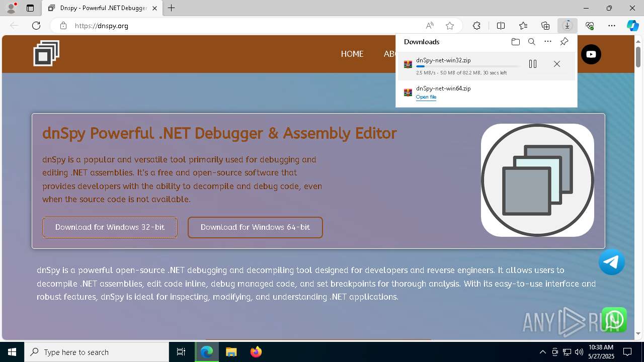Viewport: 644px width, 362px height.
Task: Open the YouTube channel icon
Action: (x=591, y=54)
